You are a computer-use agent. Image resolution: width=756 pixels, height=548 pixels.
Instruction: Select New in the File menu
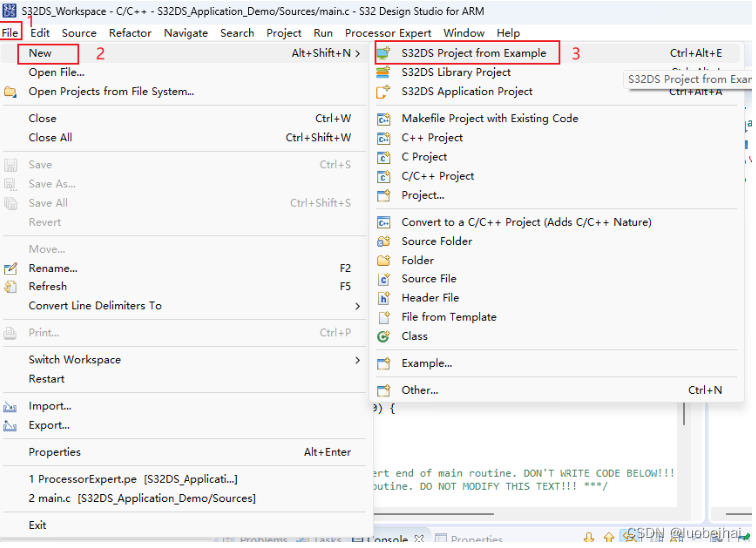pyautogui.click(x=184, y=53)
